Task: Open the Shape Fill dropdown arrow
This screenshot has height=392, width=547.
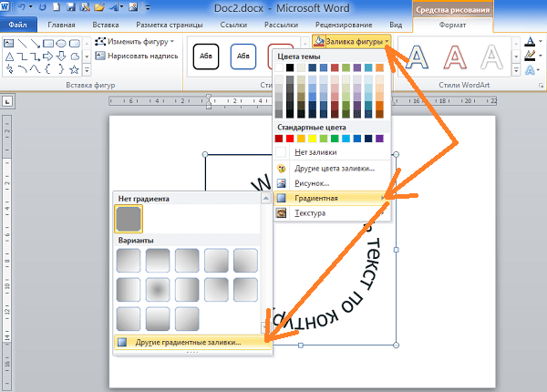Action: click(x=387, y=42)
